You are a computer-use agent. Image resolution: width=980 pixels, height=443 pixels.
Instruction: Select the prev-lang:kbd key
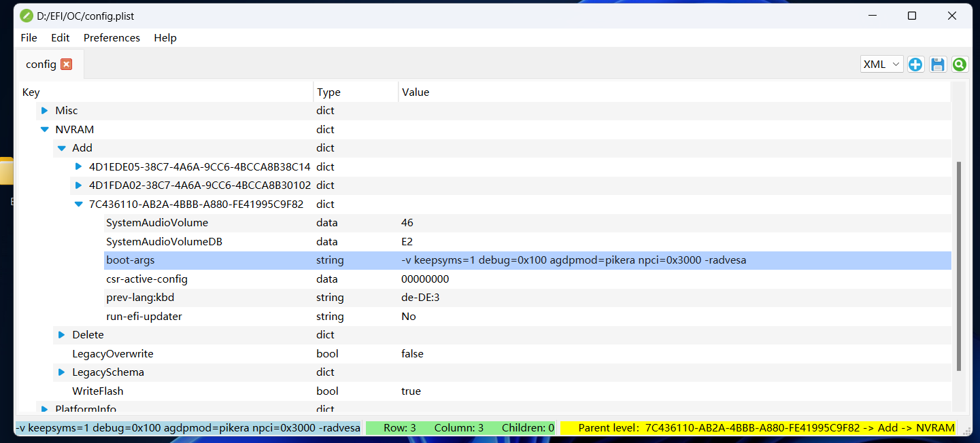coord(140,298)
